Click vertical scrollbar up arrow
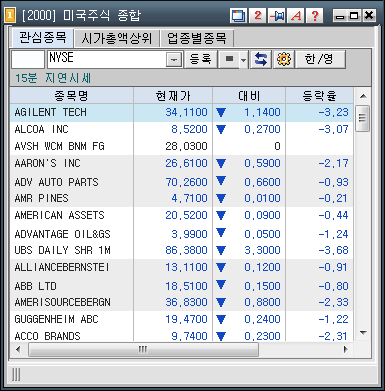Screen dimensions: 385x391 [363, 96]
